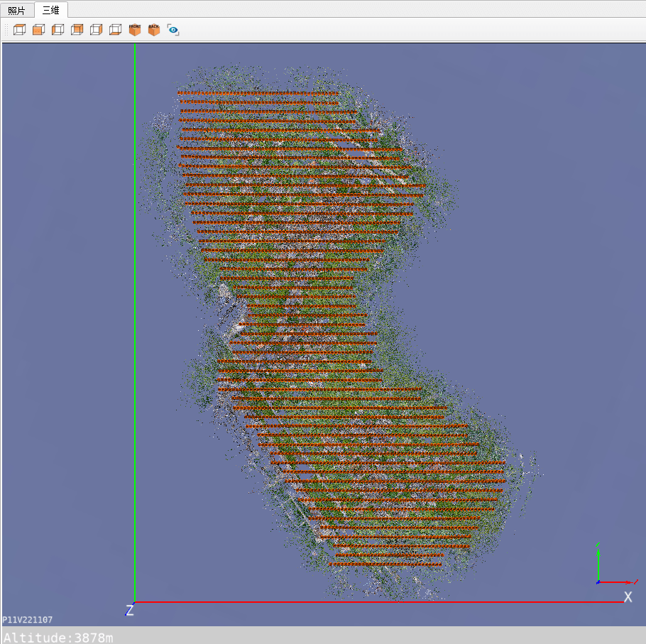Click the P11V221107 label in the viewport
This screenshot has height=644, width=646.
(27, 620)
